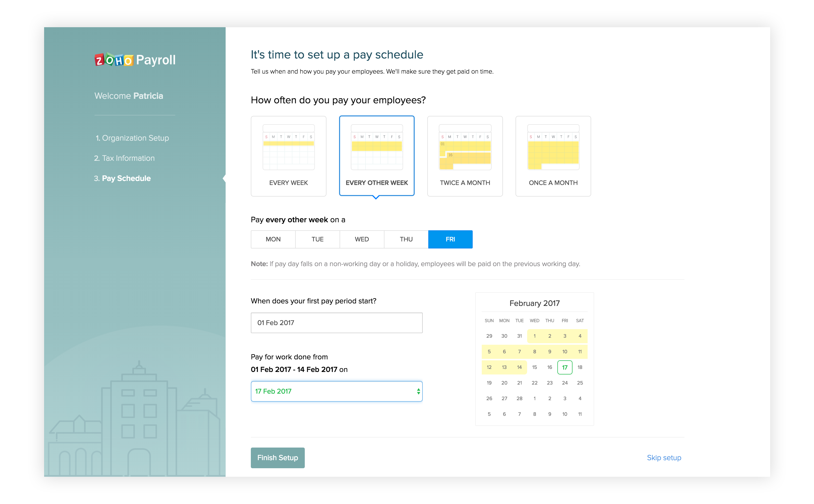This screenshot has width=814, height=504.
Task: Click February 24 on the calendar
Action: click(565, 383)
